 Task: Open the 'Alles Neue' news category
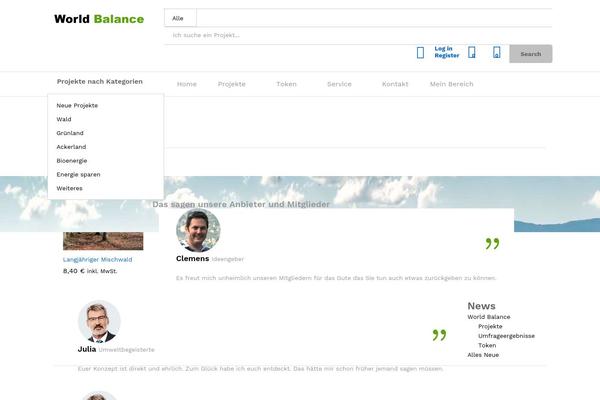(483, 355)
